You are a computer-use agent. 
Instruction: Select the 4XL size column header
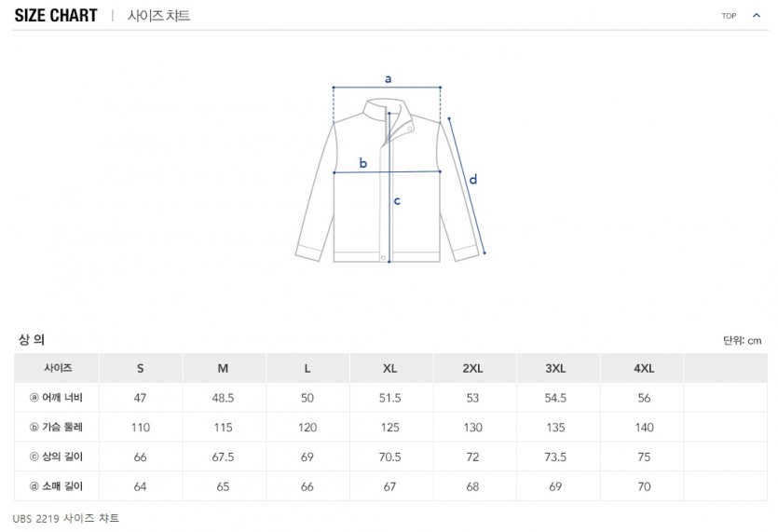pos(644,368)
